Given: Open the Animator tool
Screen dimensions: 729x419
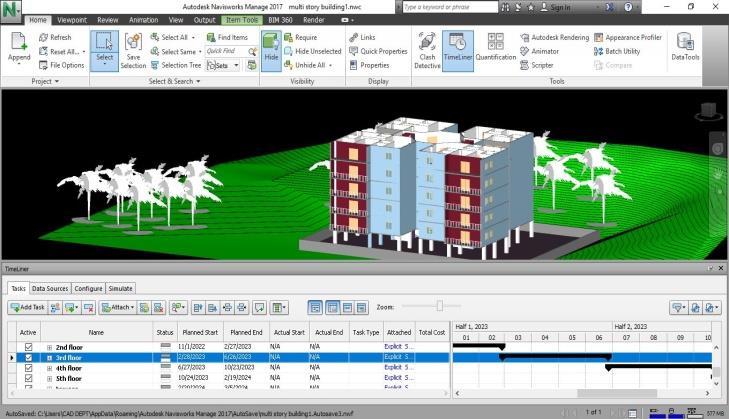Looking at the screenshot, I should 539,51.
